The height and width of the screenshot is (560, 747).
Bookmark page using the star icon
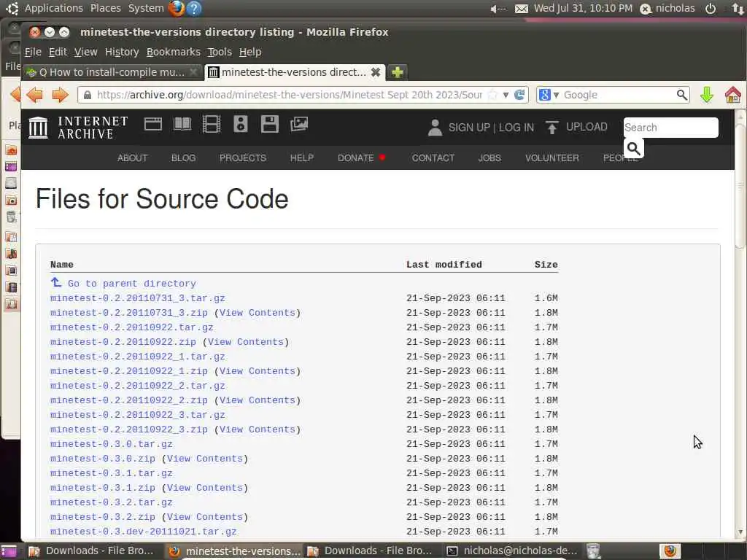[x=492, y=95]
